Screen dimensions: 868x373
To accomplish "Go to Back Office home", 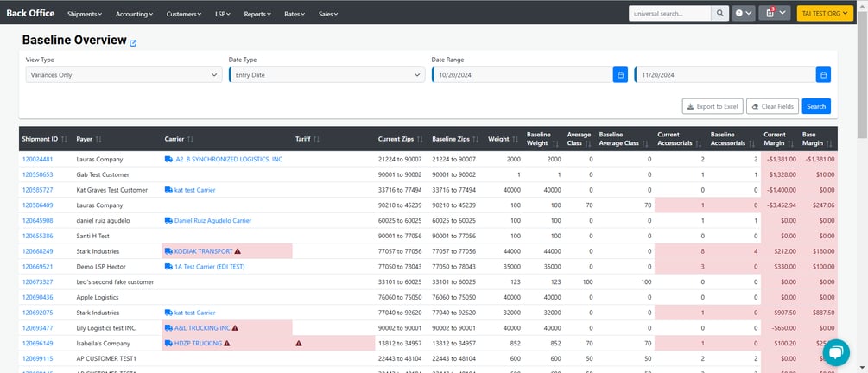I will [x=30, y=13].
